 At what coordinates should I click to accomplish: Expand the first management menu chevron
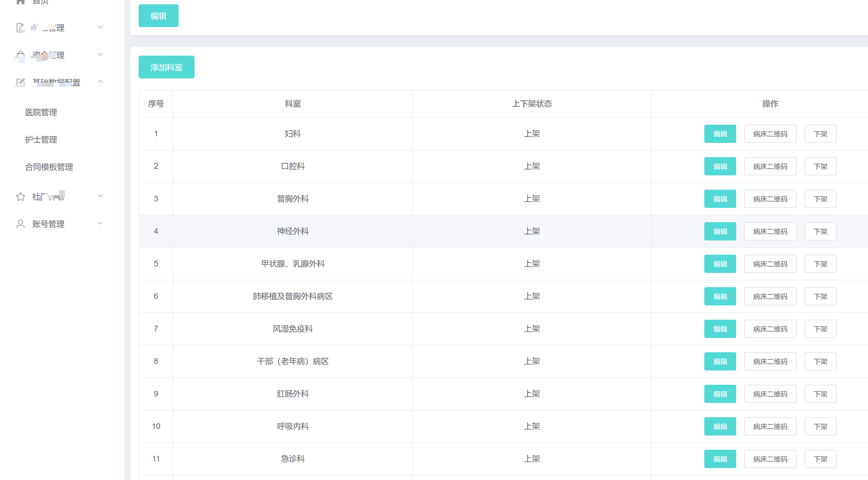[x=100, y=27]
